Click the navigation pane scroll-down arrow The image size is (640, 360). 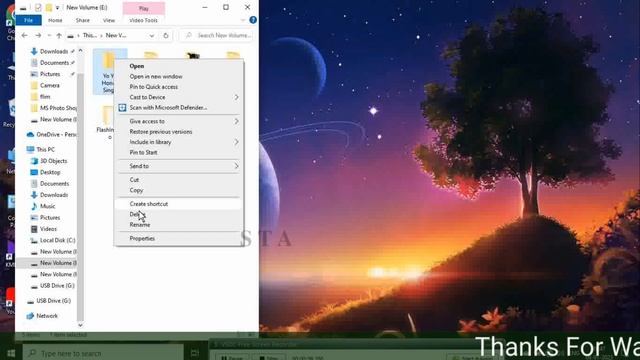click(80, 325)
